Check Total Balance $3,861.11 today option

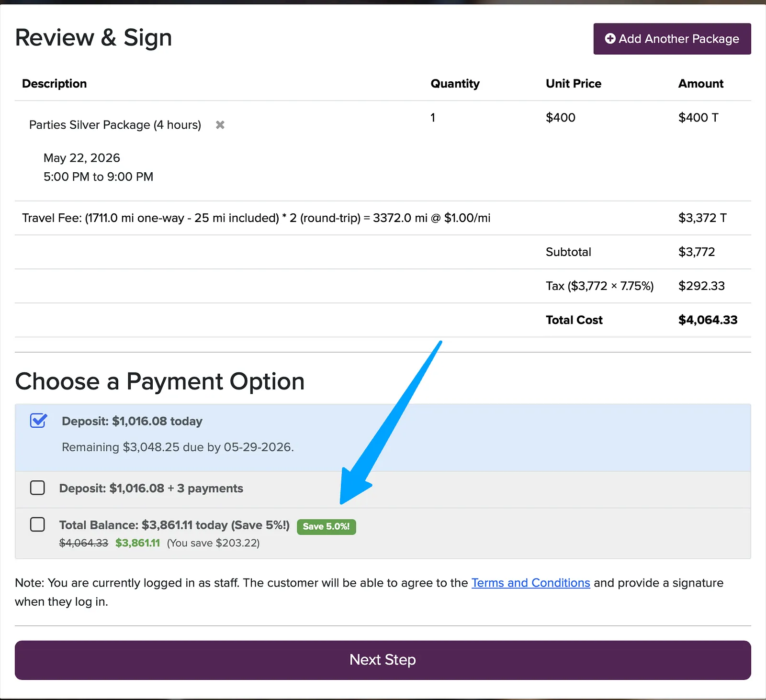[x=37, y=524]
